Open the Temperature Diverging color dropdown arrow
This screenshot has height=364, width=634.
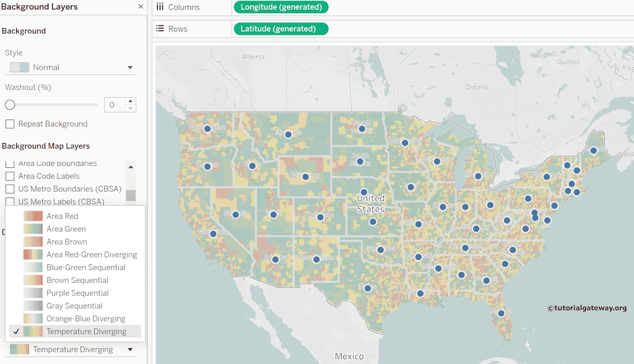coord(130,349)
